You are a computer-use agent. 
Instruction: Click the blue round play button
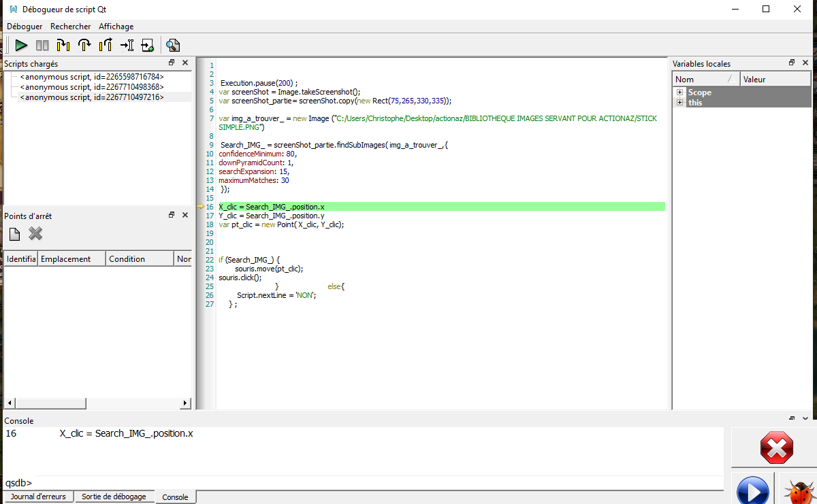coord(753,490)
